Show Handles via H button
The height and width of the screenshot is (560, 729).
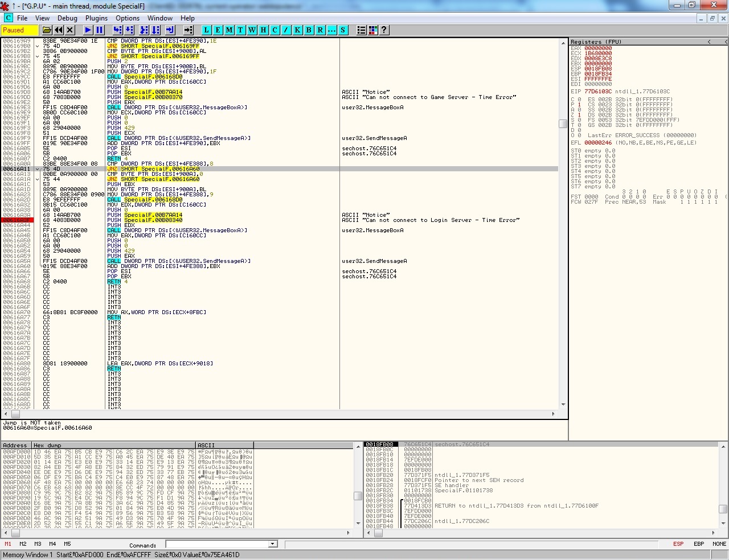263,30
